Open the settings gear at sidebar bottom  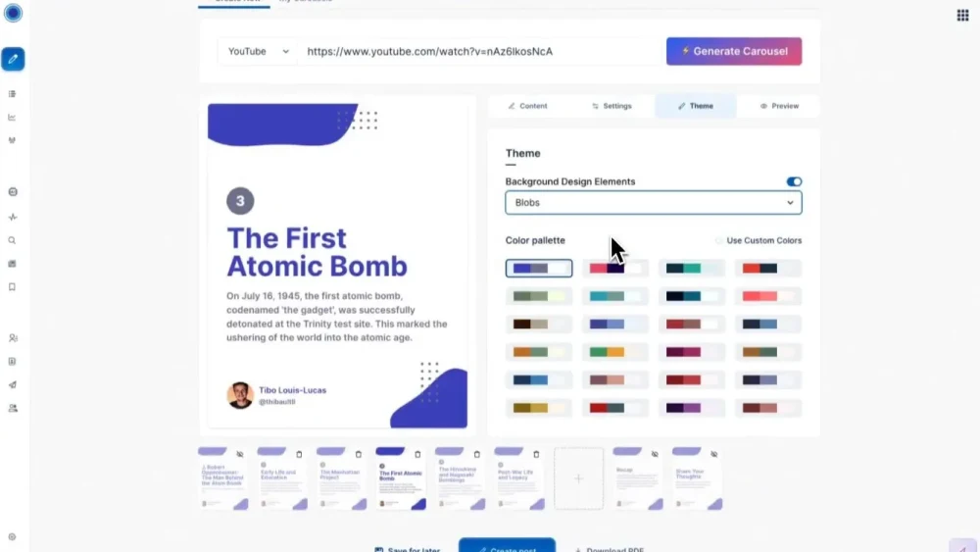point(12,537)
